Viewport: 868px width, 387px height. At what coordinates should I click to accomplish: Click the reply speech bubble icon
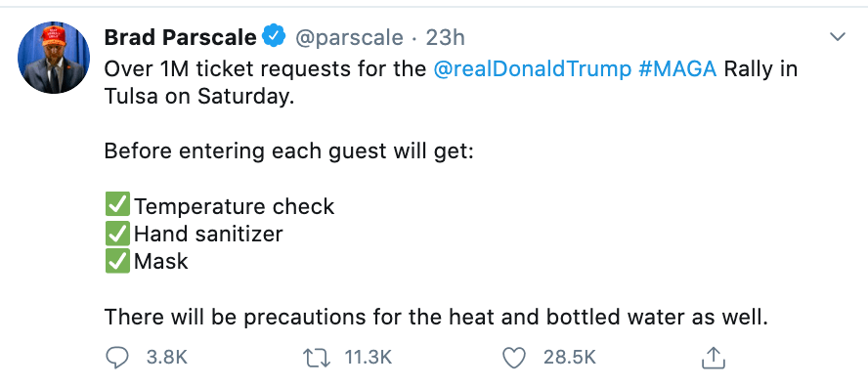[116, 358]
